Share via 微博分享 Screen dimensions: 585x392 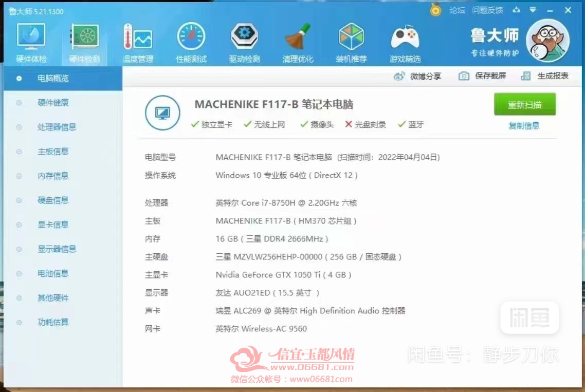[417, 76]
